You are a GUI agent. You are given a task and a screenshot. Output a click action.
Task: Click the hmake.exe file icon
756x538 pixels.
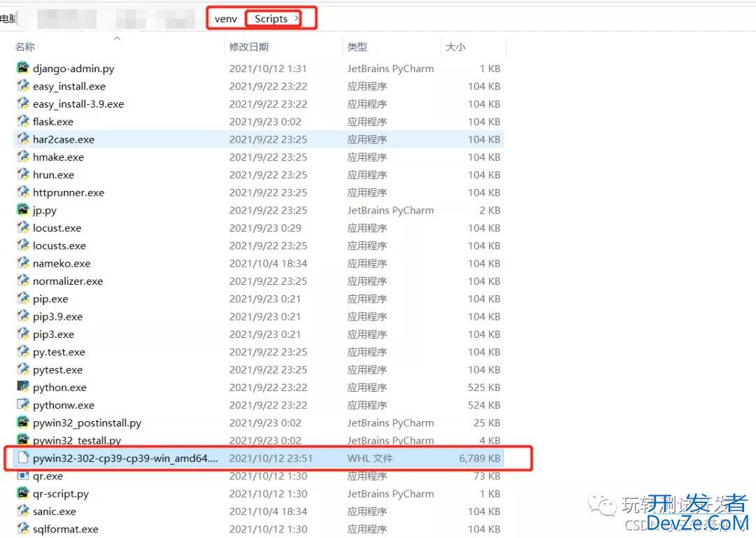click(22, 157)
